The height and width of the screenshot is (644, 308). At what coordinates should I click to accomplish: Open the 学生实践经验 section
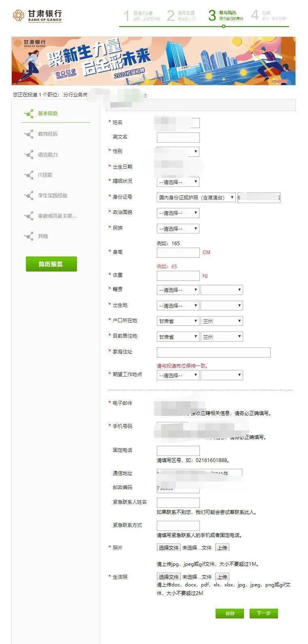53,196
